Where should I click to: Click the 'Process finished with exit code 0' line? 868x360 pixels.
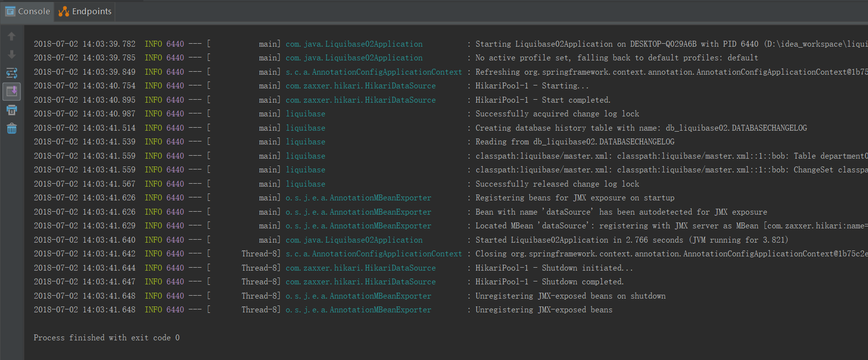coord(107,338)
